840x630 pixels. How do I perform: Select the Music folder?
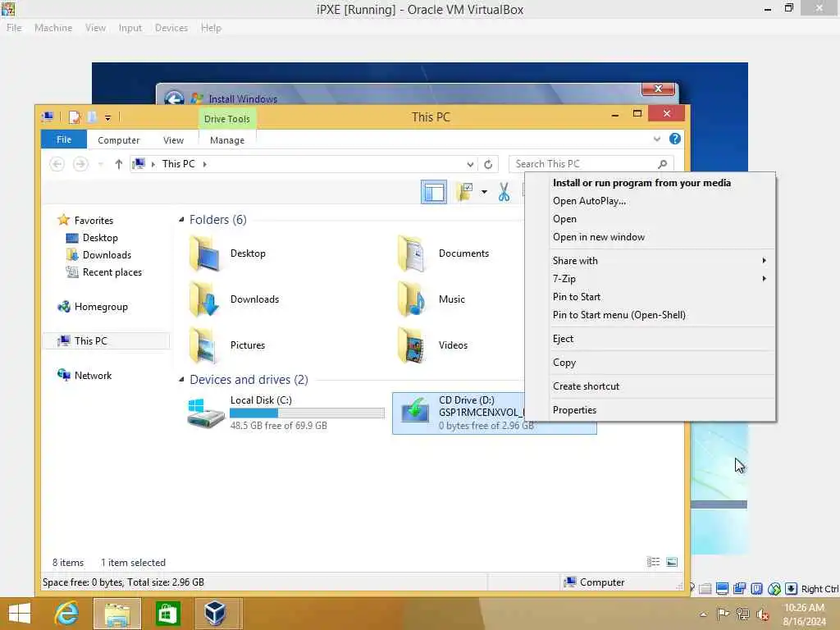[431, 299]
